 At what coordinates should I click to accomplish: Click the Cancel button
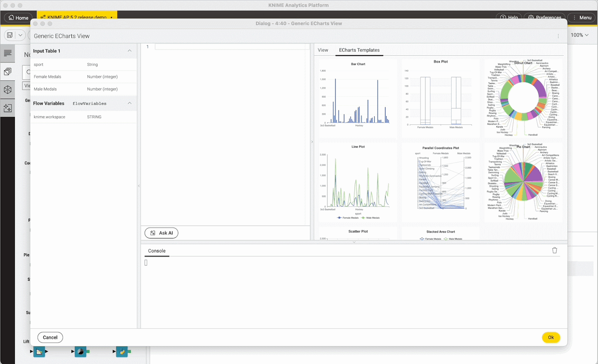click(50, 337)
